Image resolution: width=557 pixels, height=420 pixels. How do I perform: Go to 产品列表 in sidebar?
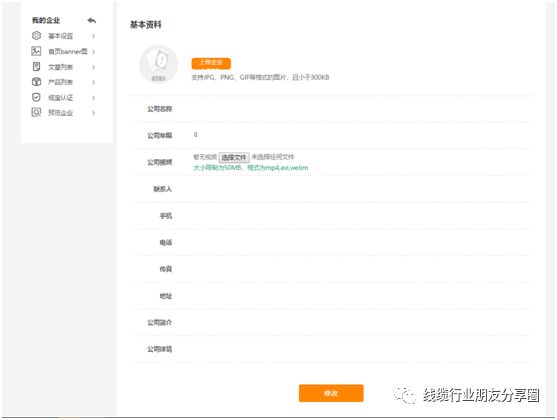pyautogui.click(x=60, y=82)
